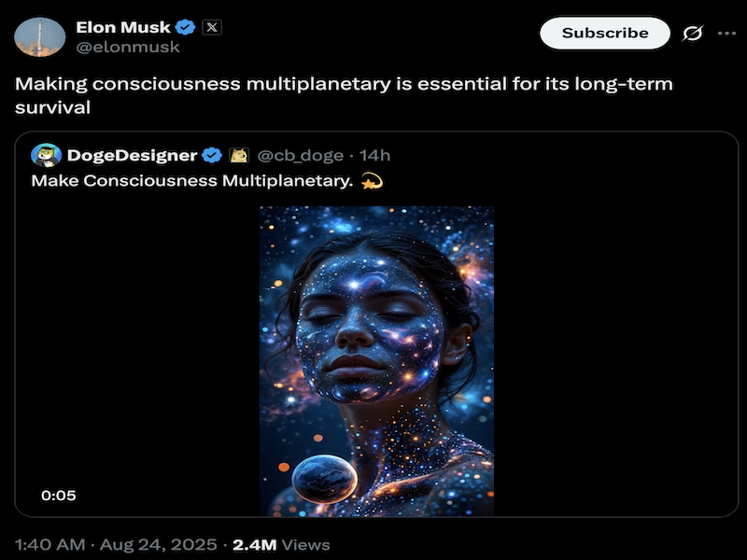Open Elon Musk's profile avatar
The width and height of the screenshot is (747, 560).
point(38,35)
